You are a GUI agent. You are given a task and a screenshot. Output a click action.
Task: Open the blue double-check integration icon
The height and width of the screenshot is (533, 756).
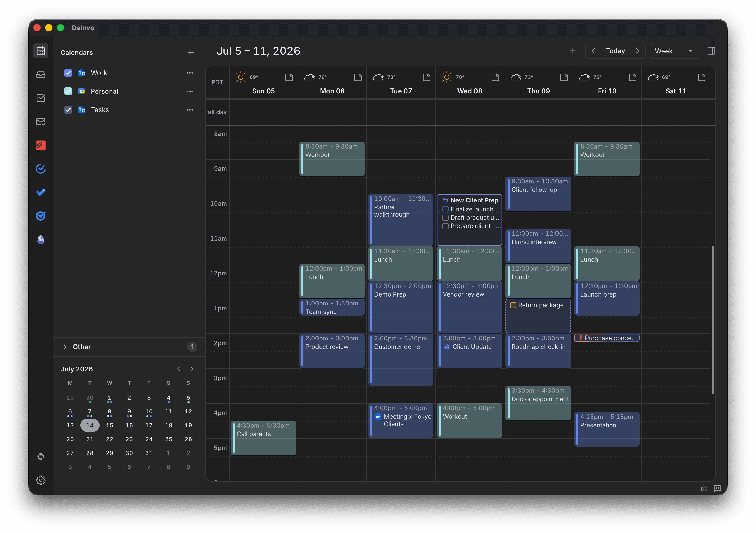pos(41,192)
